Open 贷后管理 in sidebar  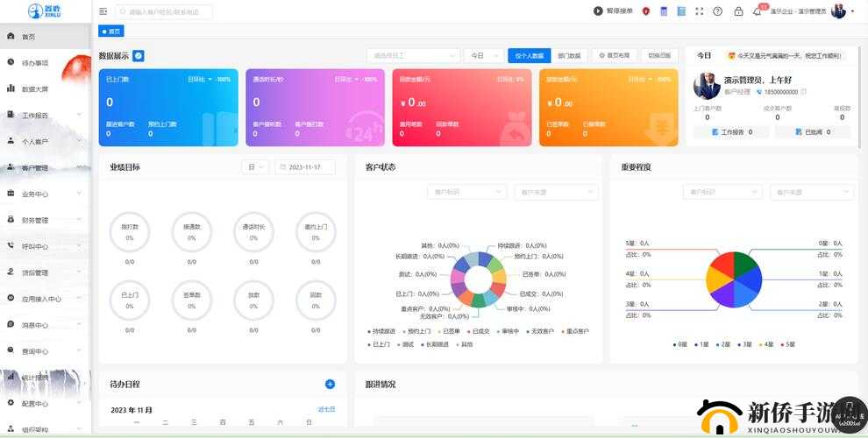(x=45, y=272)
